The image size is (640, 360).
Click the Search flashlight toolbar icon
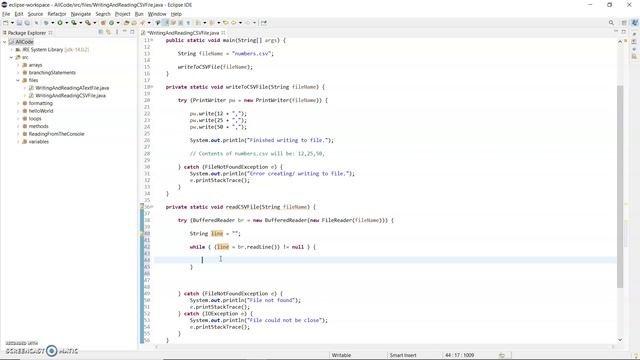point(142,23)
